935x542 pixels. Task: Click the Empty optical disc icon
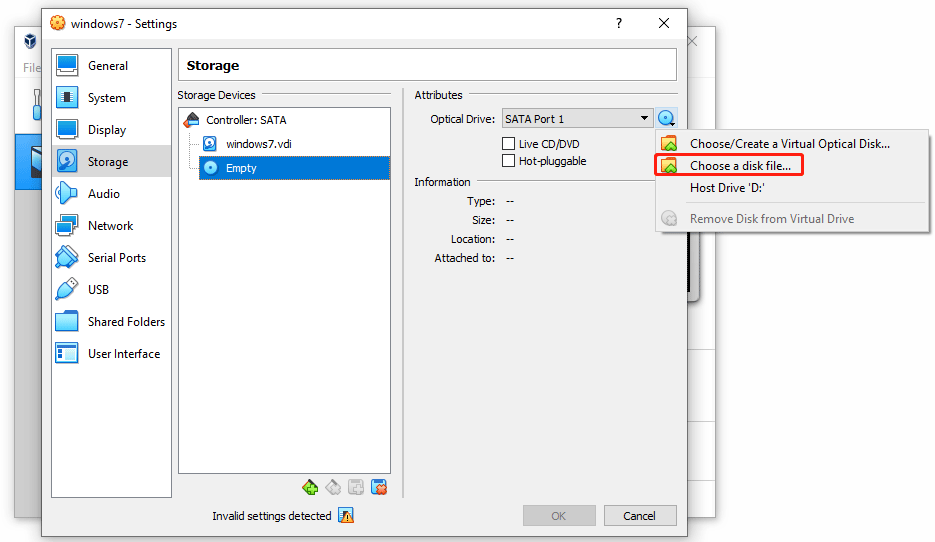click(x=210, y=168)
